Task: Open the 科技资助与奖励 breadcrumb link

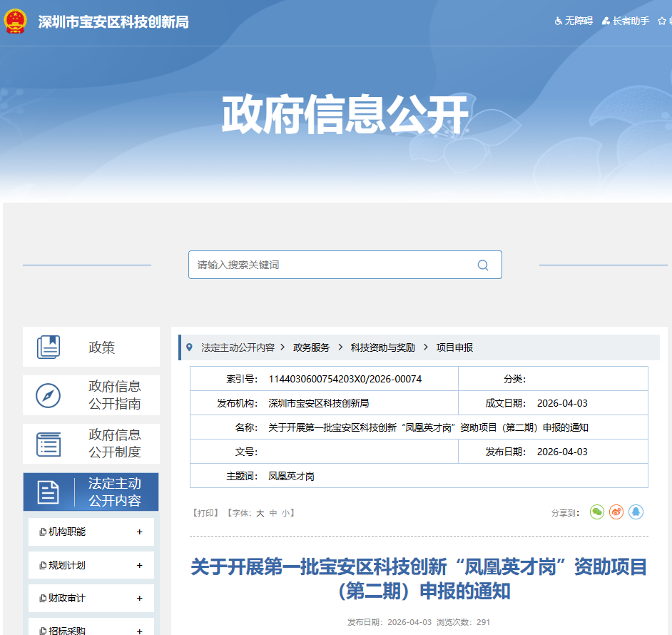Action: click(x=381, y=347)
